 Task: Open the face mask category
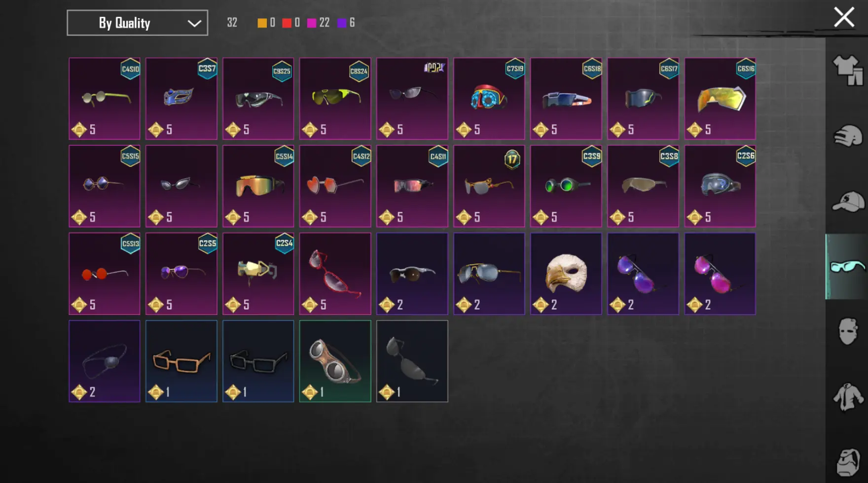[848, 331]
